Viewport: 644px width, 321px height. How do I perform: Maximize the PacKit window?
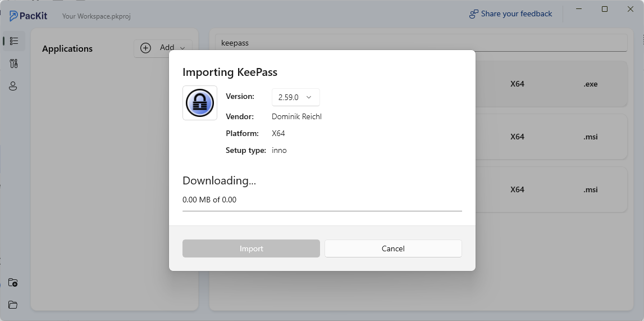tap(605, 9)
